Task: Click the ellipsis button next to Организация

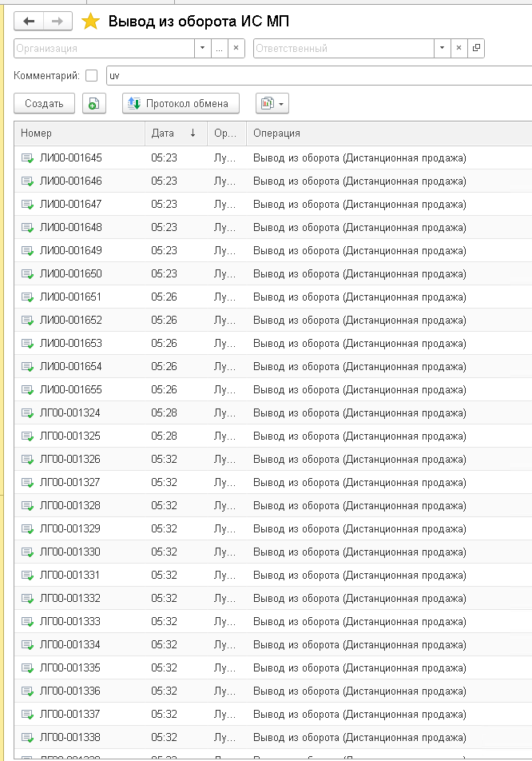Action: point(219,48)
